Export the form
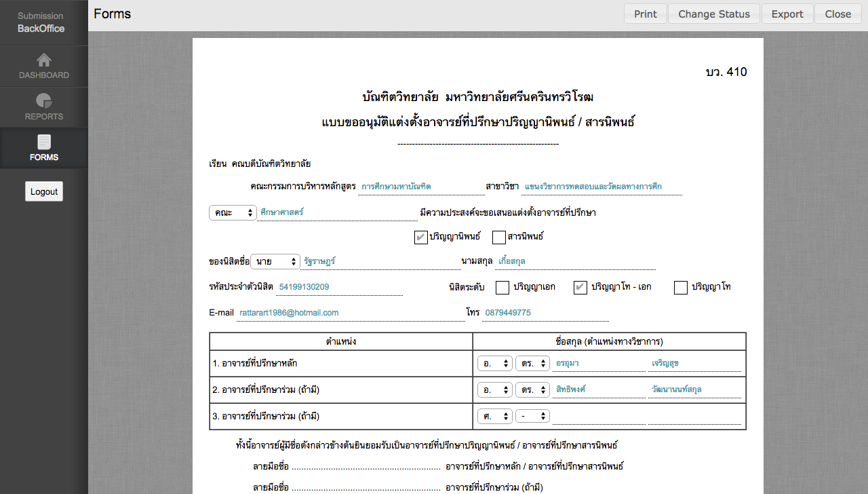 [x=787, y=14]
